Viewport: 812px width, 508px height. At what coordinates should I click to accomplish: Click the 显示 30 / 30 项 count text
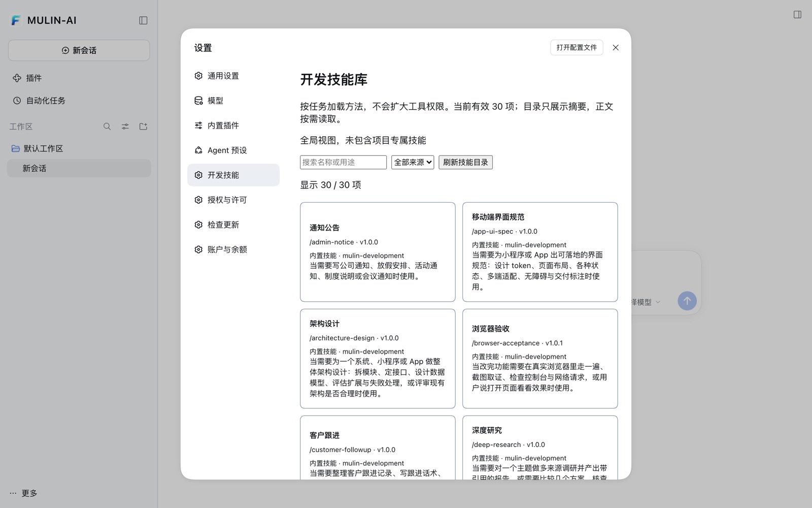coord(330,185)
